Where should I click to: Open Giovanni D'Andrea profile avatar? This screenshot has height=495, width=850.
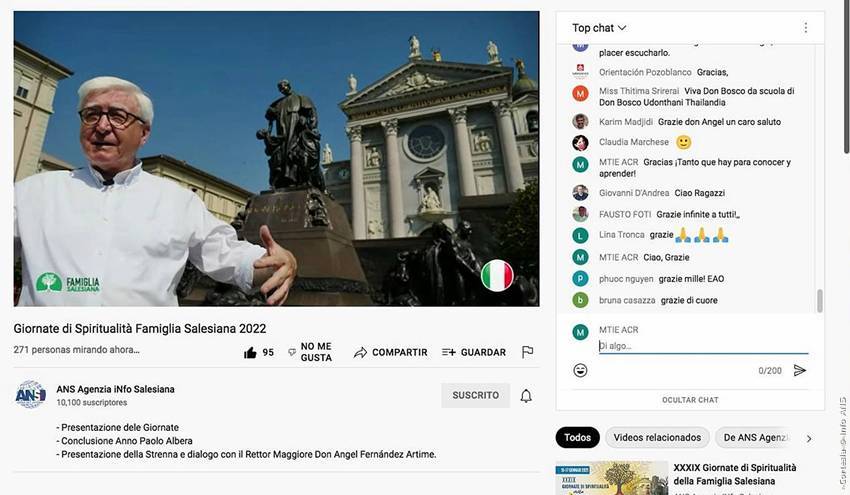coord(580,192)
